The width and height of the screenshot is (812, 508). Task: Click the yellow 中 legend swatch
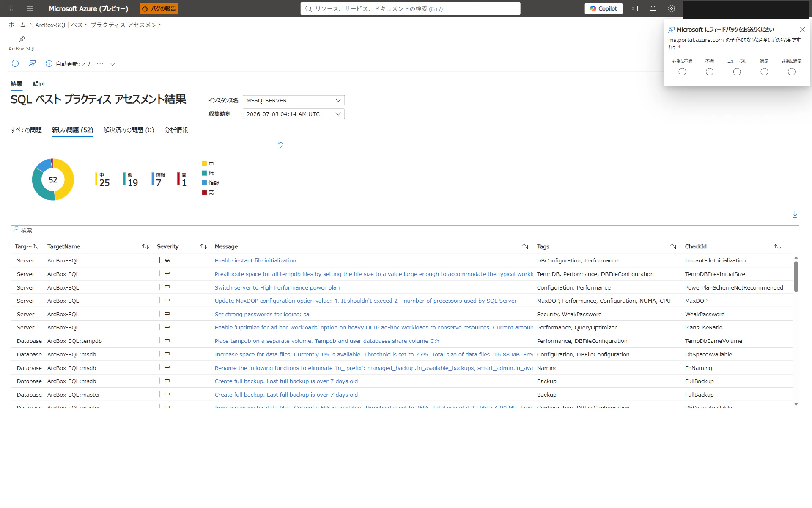click(204, 163)
